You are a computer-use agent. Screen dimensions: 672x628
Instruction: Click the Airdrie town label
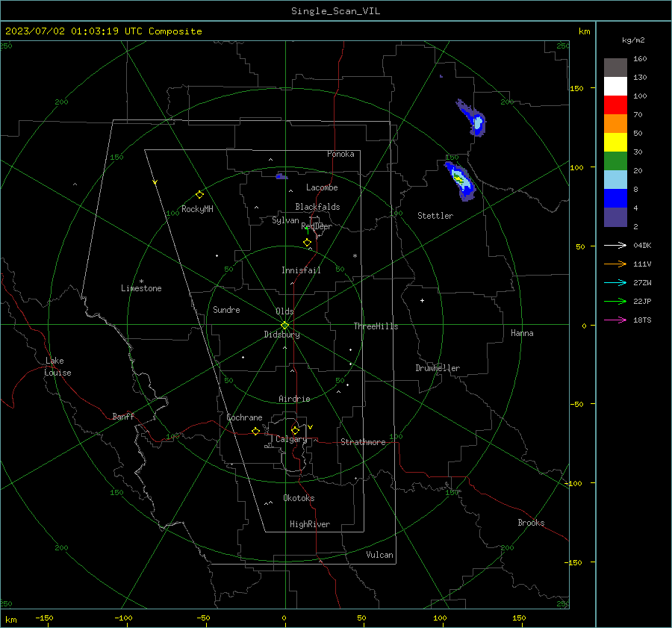(294, 399)
